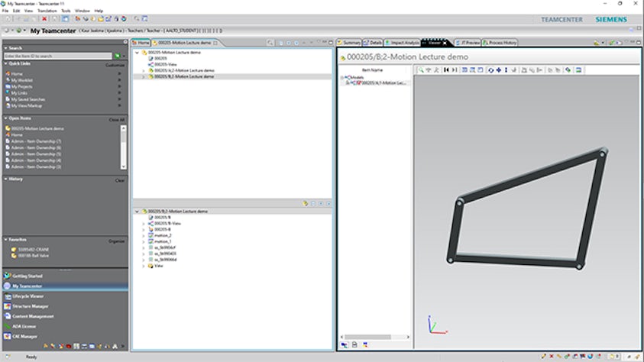Screen dimensions: 644x362
Task: Click the zoom magnifier icon in viewer toolbar
Action: (x=421, y=70)
